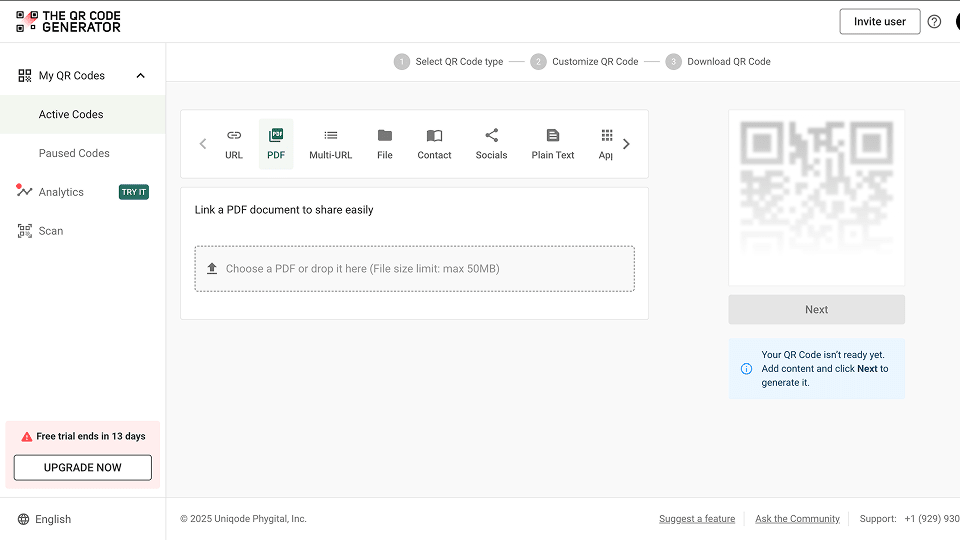Open the English language selector
Viewport: 960px width, 540px height.
point(45,519)
